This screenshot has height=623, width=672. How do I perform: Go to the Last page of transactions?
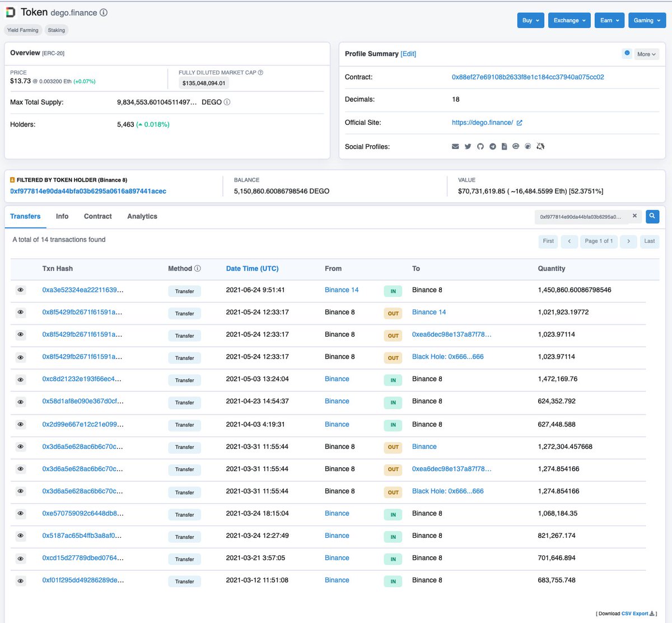pos(650,241)
